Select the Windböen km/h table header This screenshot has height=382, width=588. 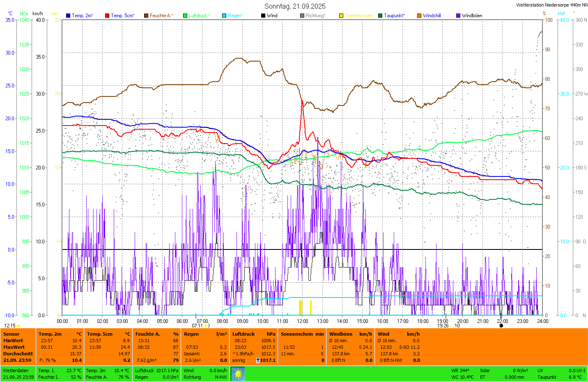pyautogui.click(x=351, y=334)
